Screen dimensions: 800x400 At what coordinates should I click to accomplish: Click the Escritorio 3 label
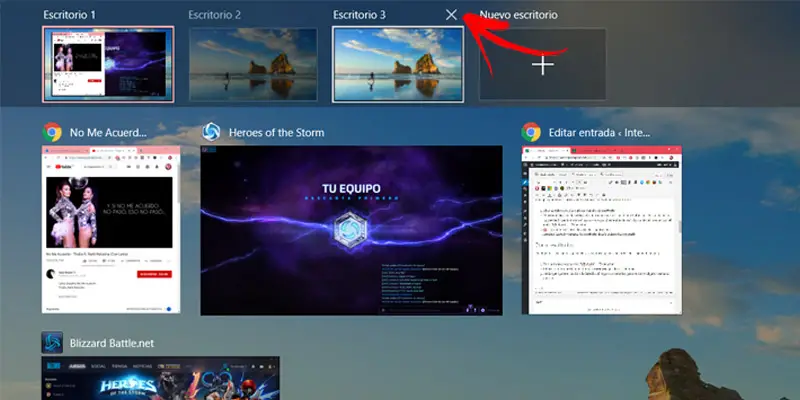[359, 15]
